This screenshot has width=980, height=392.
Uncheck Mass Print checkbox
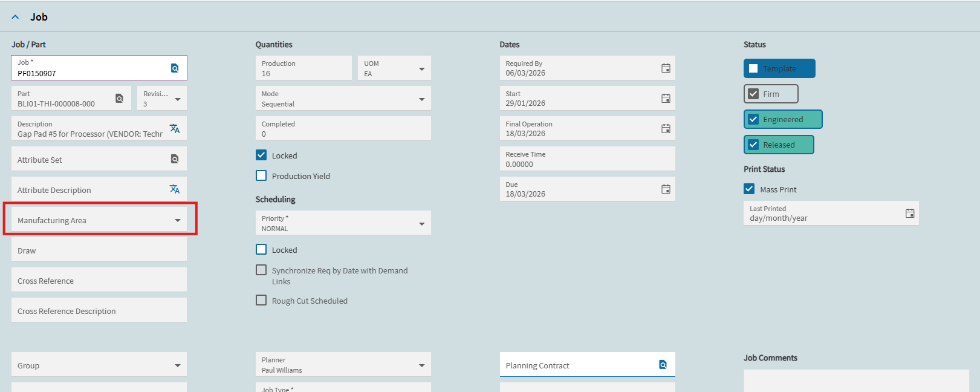pos(749,189)
